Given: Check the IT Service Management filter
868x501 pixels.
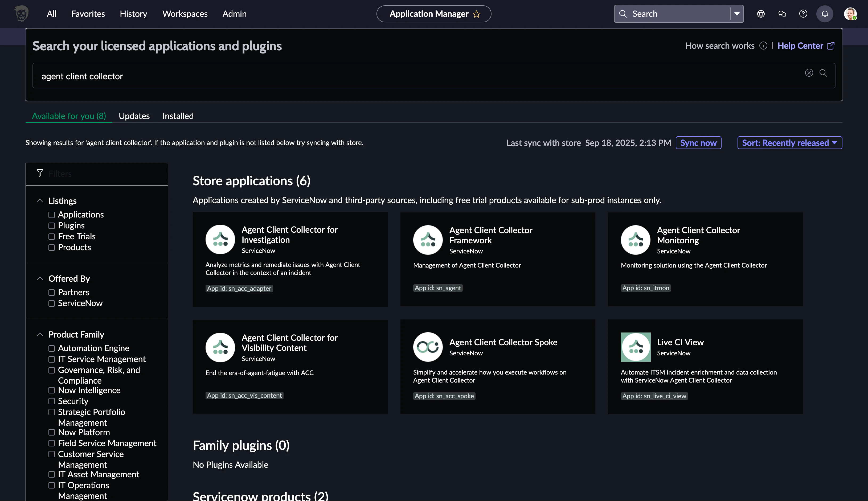Looking at the screenshot, I should pos(52,360).
